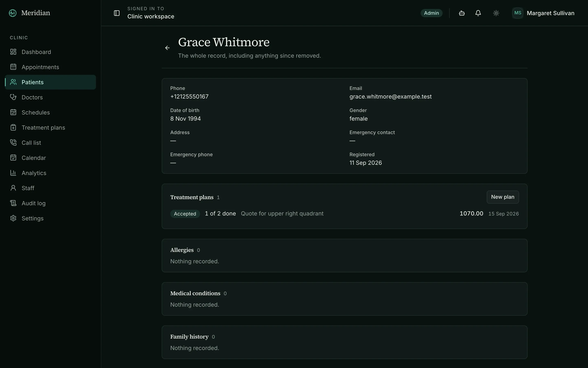Click the Treatment plans clipboard icon
This screenshot has width=588, height=368.
[13, 127]
